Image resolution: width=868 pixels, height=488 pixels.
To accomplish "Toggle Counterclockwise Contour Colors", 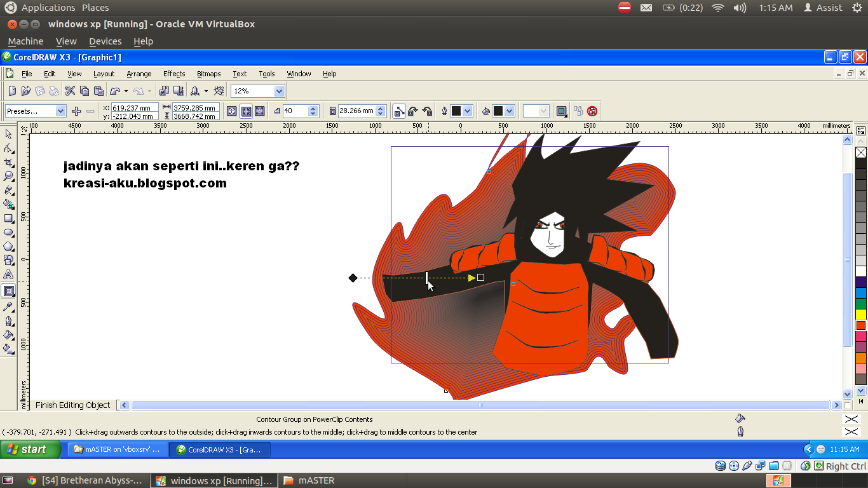I will [x=427, y=111].
